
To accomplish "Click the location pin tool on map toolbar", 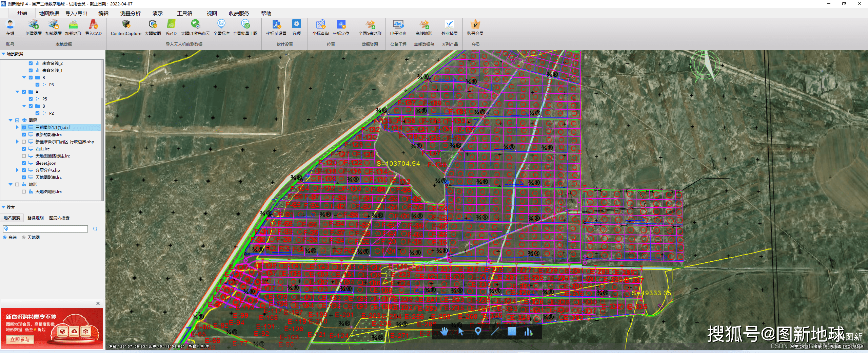I will coord(478,331).
